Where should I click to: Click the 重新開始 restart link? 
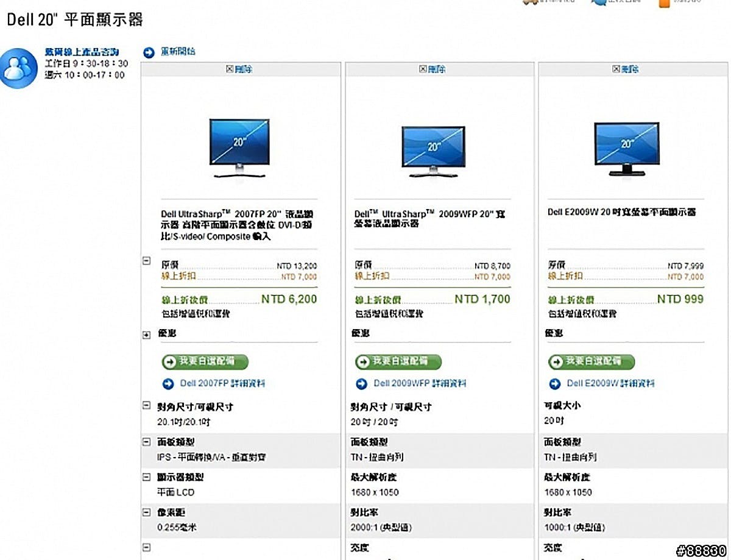pyautogui.click(x=178, y=52)
